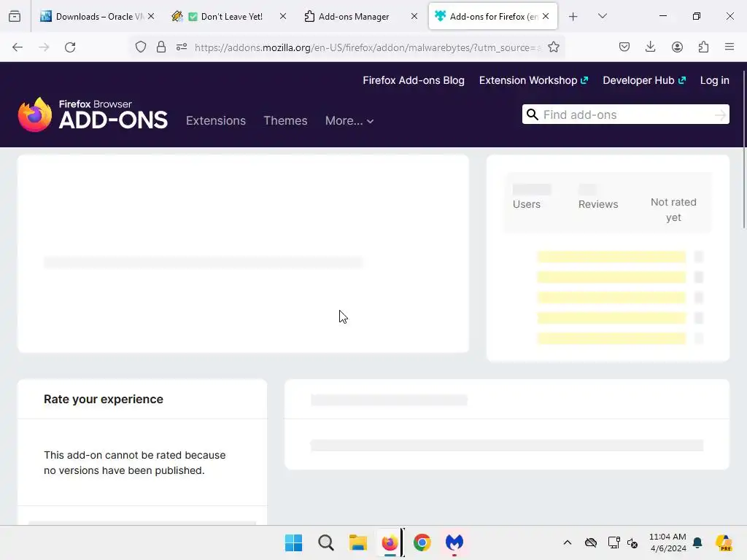The width and height of the screenshot is (747, 560).
Task: Open the Firefox application menu
Action: (729, 47)
